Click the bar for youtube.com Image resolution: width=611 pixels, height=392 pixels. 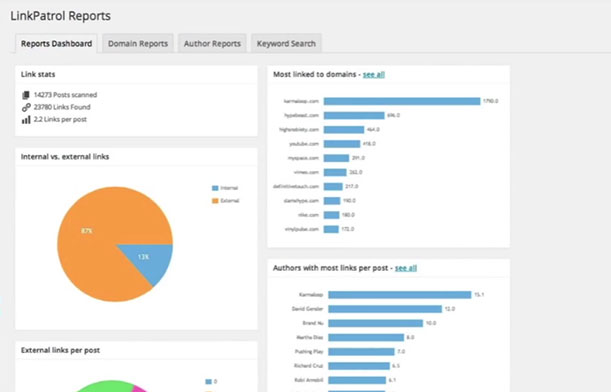[x=342, y=144]
